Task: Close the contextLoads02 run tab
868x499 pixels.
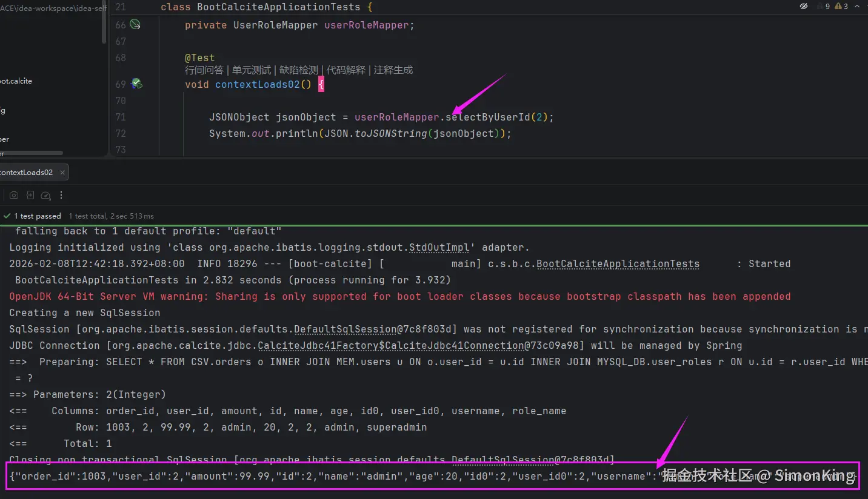Action: coord(62,173)
